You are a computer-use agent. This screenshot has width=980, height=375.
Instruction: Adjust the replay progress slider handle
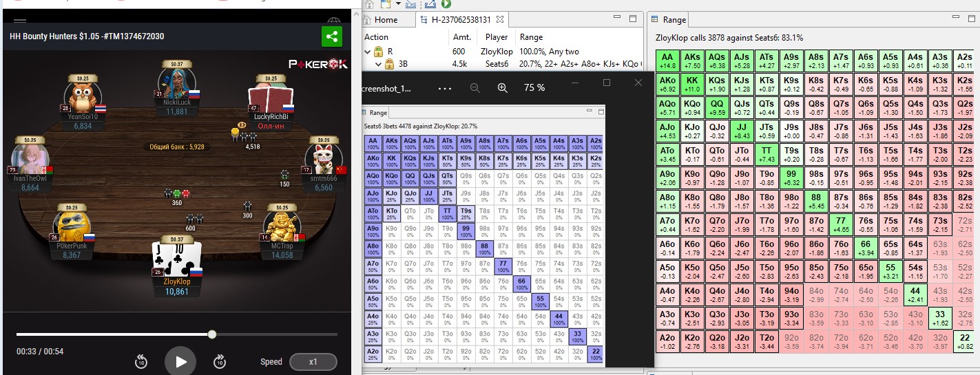pos(212,334)
